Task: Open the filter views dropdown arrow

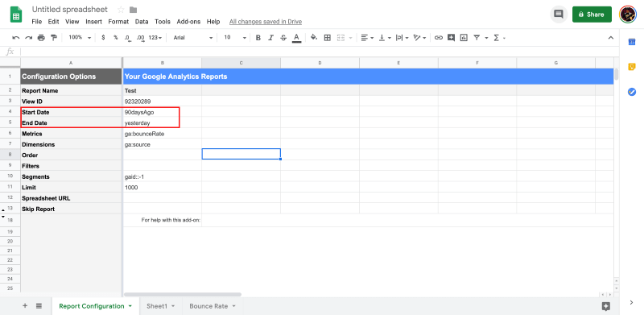Action: [x=486, y=38]
